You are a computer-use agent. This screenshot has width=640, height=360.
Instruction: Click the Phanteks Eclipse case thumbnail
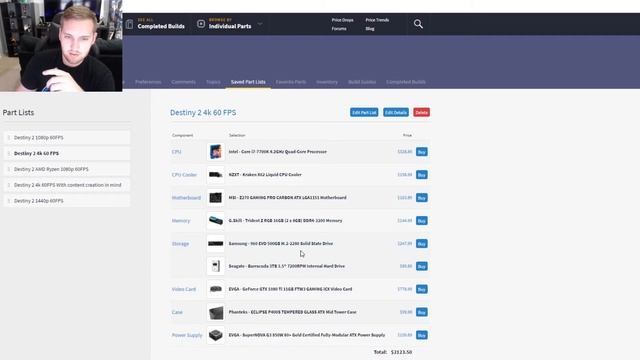[x=216, y=312]
